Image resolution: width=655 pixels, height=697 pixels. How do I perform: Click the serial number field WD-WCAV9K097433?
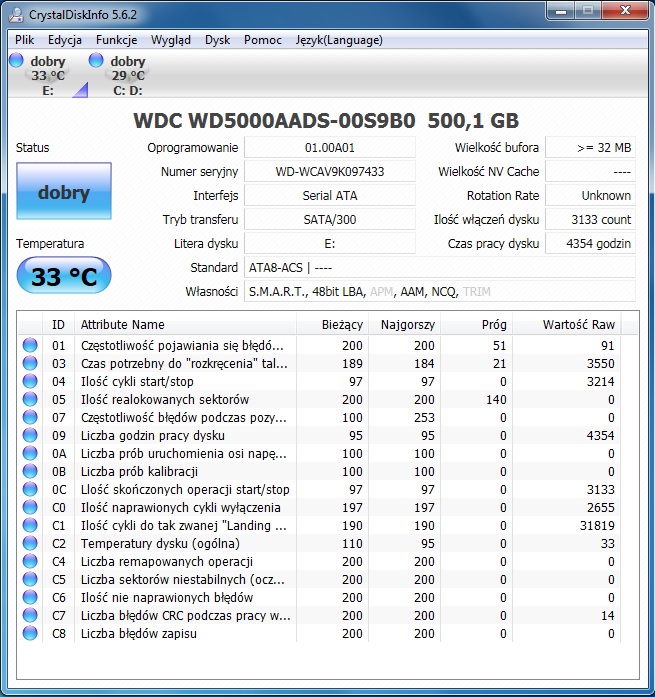(330, 172)
